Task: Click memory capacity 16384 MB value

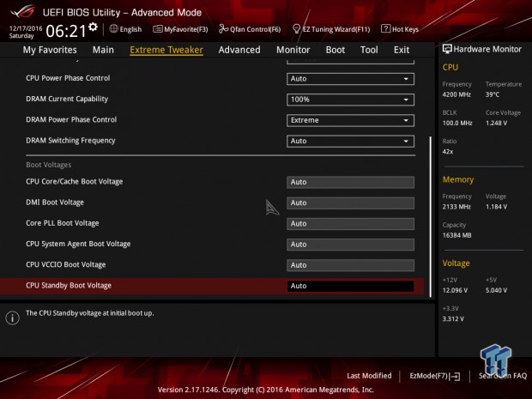Action: point(456,235)
